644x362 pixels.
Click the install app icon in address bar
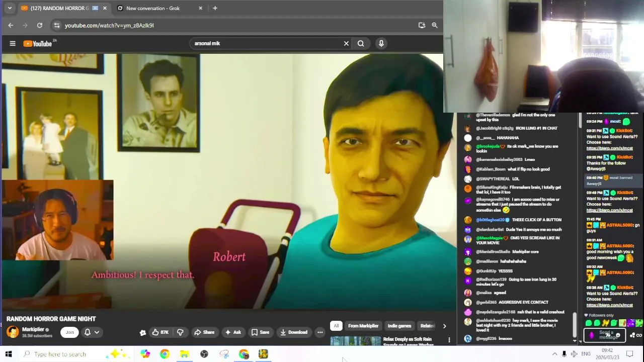pyautogui.click(x=422, y=25)
